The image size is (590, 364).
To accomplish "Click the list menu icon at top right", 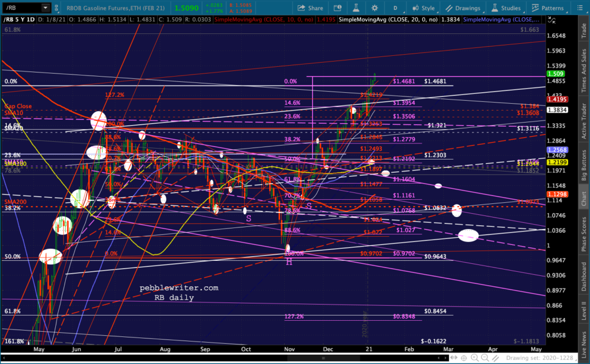I will pos(580,8).
